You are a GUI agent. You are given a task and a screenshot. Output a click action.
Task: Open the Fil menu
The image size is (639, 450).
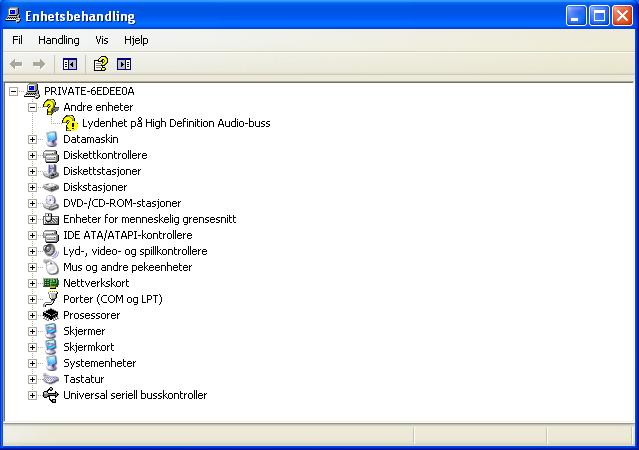point(17,40)
